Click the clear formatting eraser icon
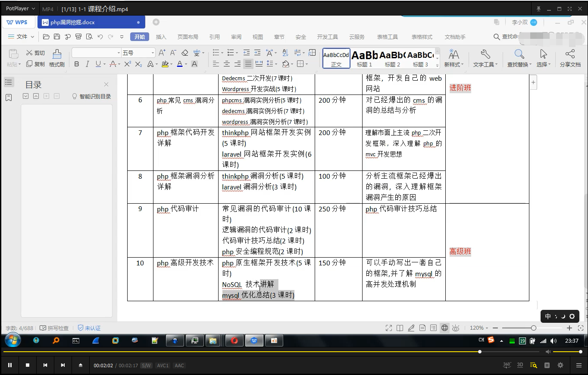 coord(185,53)
